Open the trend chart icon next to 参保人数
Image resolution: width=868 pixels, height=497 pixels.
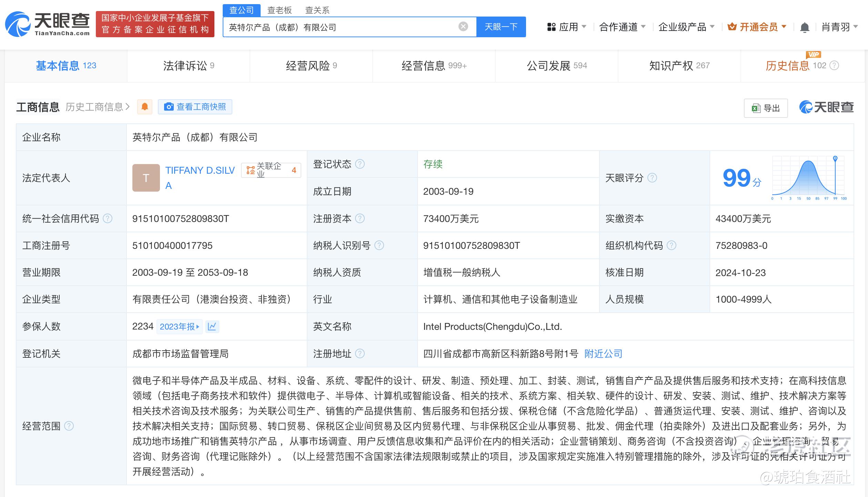pos(212,327)
